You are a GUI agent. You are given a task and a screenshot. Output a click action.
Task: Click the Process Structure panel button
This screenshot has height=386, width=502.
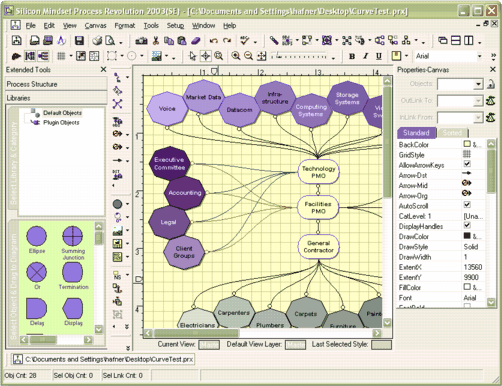pos(56,84)
